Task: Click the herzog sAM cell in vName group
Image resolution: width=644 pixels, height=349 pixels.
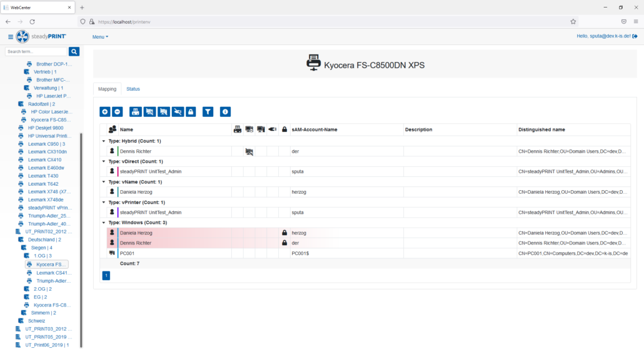Action: tap(299, 192)
